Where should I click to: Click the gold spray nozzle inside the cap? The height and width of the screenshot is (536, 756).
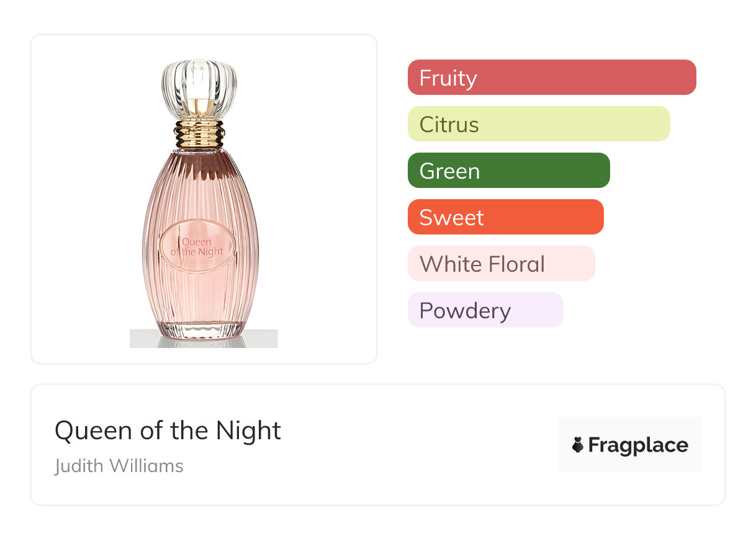(199, 107)
